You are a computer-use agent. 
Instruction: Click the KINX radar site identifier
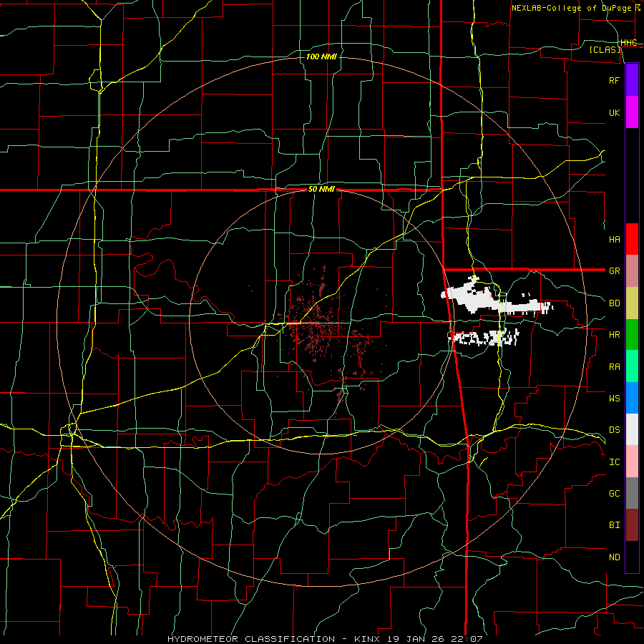point(367,639)
